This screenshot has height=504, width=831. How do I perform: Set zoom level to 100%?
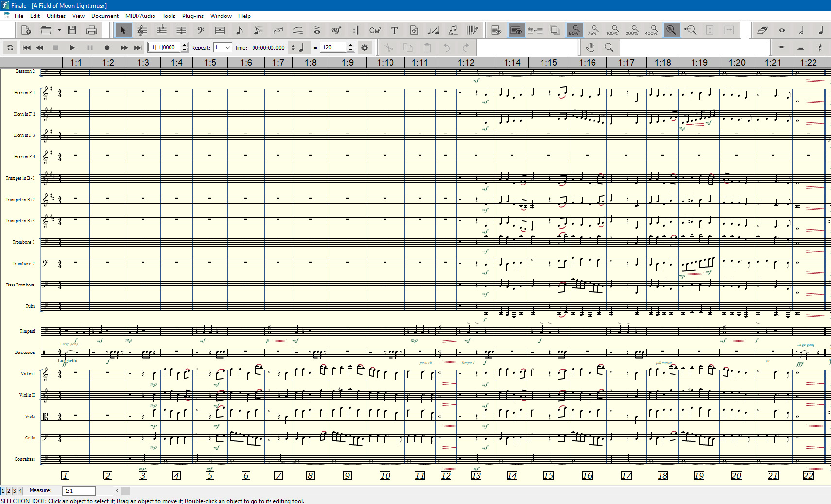pyautogui.click(x=612, y=31)
